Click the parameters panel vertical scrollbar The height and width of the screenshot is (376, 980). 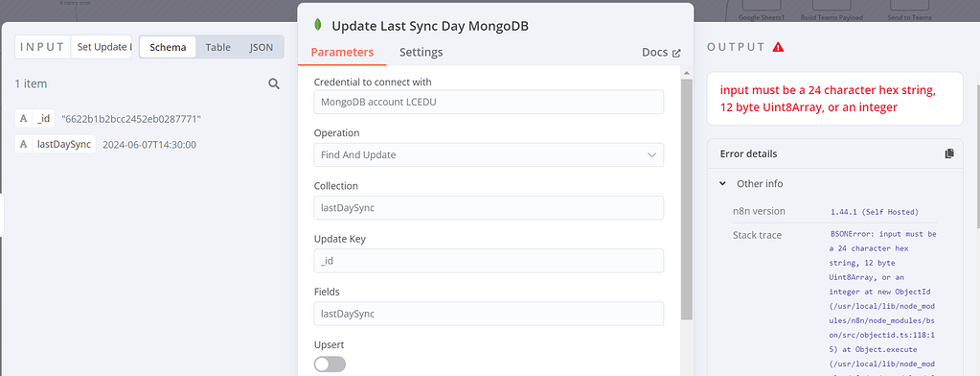(x=686, y=200)
